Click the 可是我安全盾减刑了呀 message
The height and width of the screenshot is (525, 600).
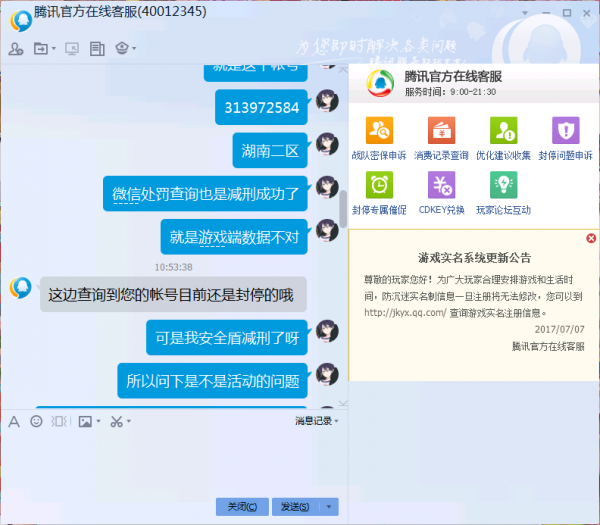pyautogui.click(x=227, y=338)
